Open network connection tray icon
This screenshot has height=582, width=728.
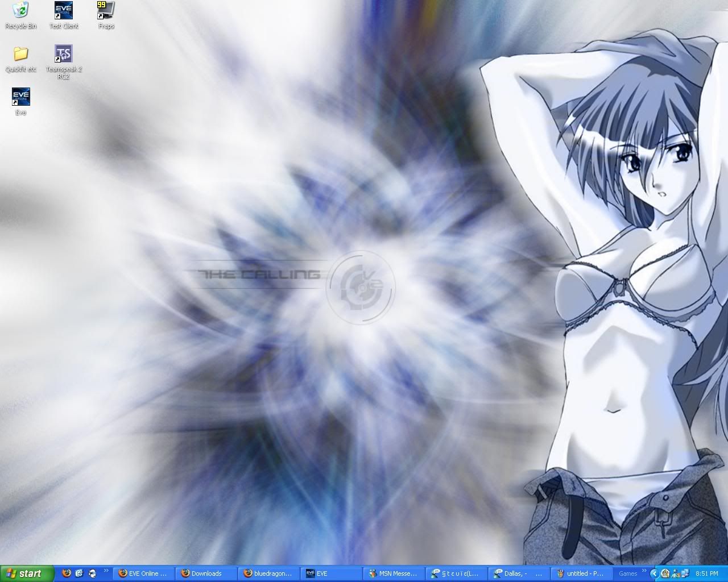tap(686, 574)
